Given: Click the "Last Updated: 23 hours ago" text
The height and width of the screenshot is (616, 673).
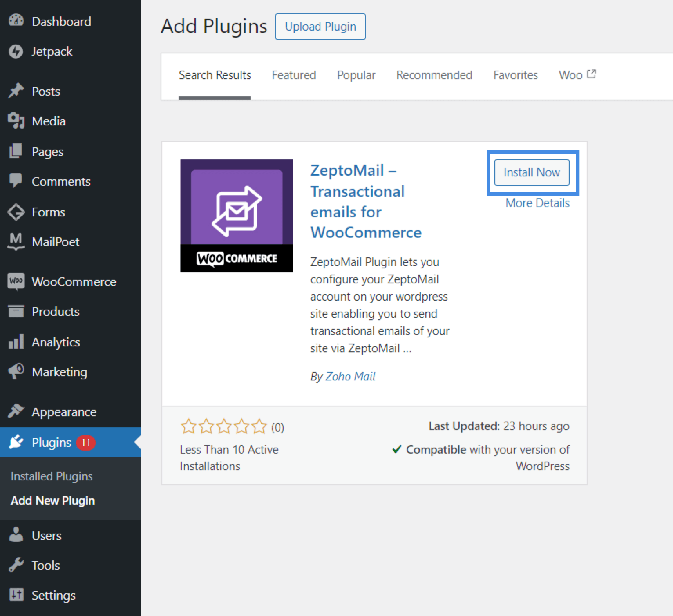Looking at the screenshot, I should click(x=499, y=426).
